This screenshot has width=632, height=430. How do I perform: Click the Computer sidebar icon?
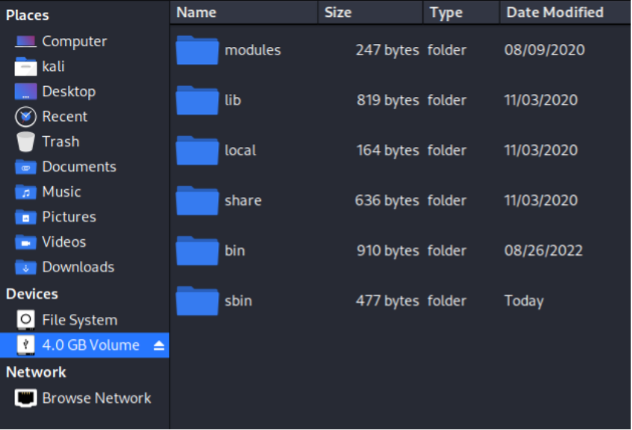point(26,42)
